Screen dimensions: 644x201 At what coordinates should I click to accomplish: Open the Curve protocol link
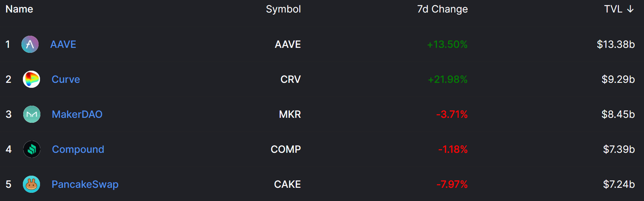tap(66, 79)
